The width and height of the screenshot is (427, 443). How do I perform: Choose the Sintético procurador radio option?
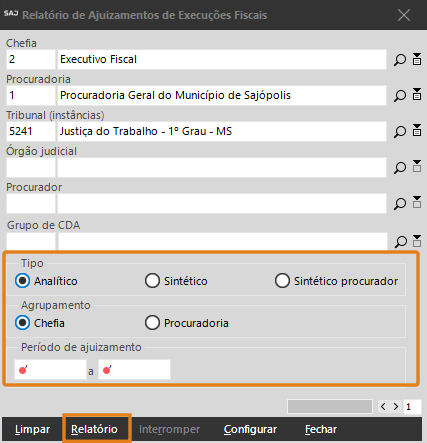336,281
